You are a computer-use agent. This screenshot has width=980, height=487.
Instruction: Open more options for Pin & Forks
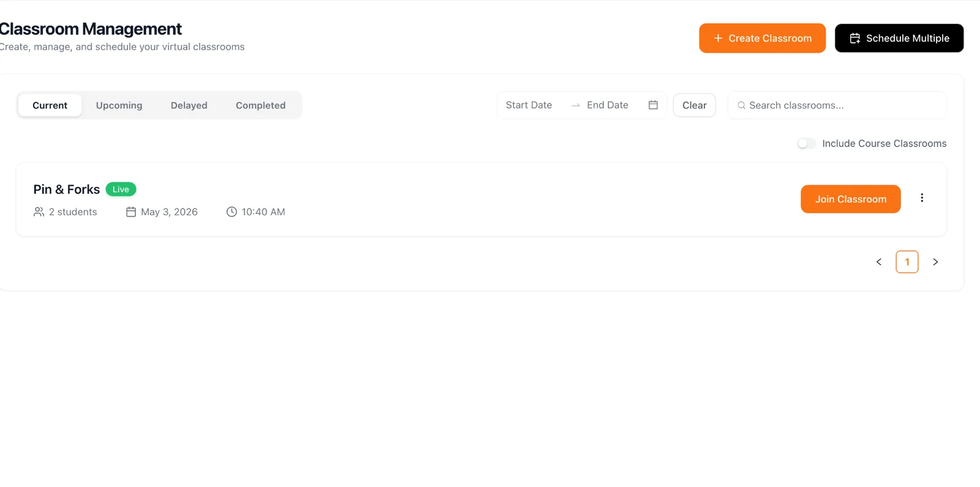[922, 198]
